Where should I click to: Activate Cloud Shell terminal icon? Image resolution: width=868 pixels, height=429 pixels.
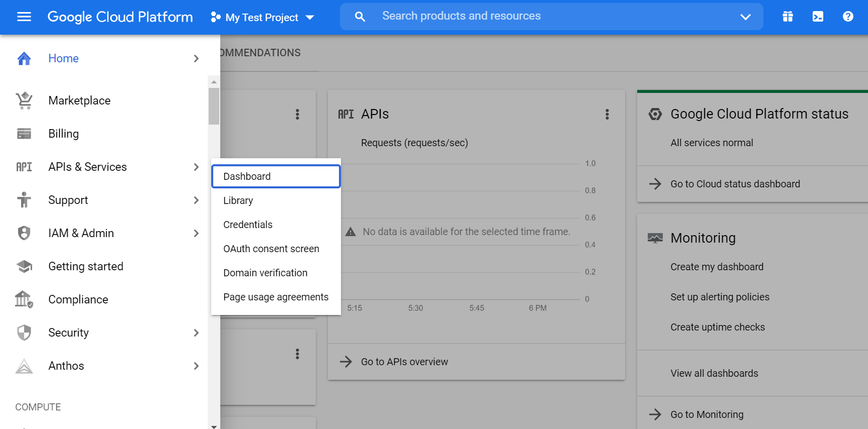818,17
